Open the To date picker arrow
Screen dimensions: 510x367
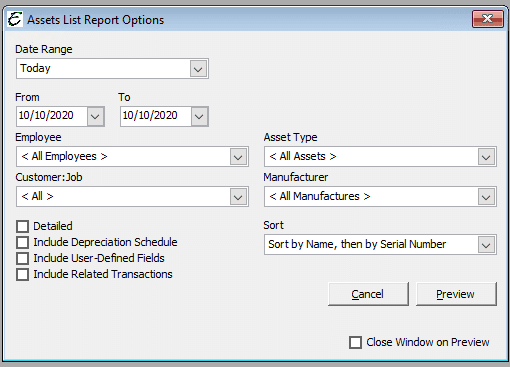click(199, 116)
